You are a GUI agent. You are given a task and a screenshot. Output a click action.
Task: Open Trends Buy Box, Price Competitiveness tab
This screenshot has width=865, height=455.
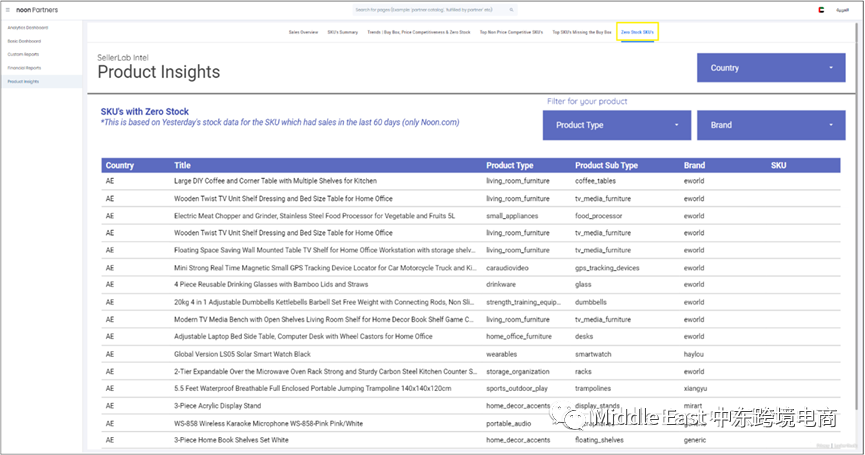point(419,32)
